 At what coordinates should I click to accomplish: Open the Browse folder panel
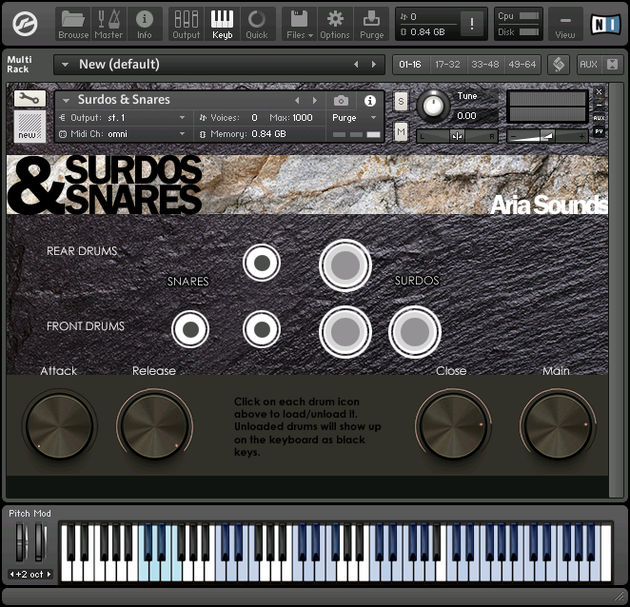coord(73,24)
